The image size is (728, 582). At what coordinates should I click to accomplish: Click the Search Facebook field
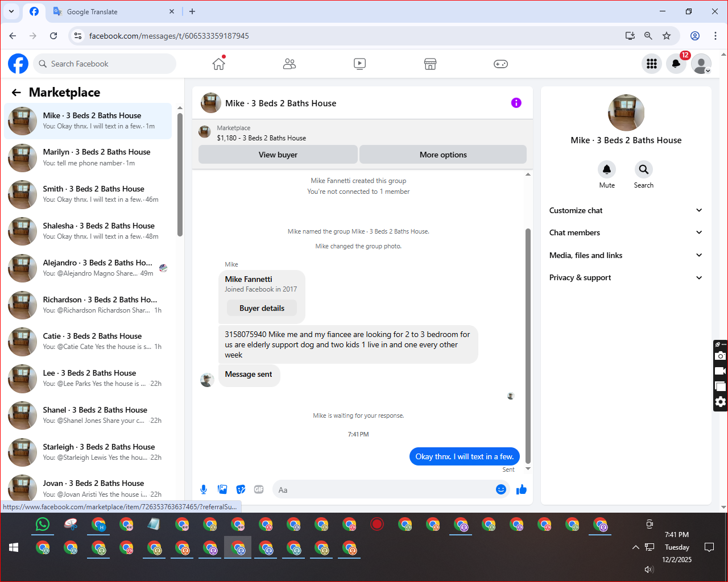click(105, 64)
